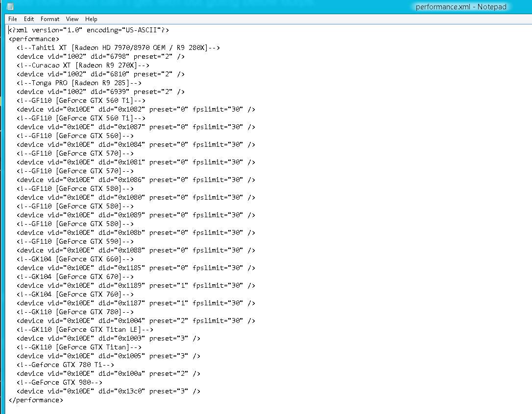532x414 pixels.
Task: Click the device line with did="0x1087"
Action: (x=136, y=127)
